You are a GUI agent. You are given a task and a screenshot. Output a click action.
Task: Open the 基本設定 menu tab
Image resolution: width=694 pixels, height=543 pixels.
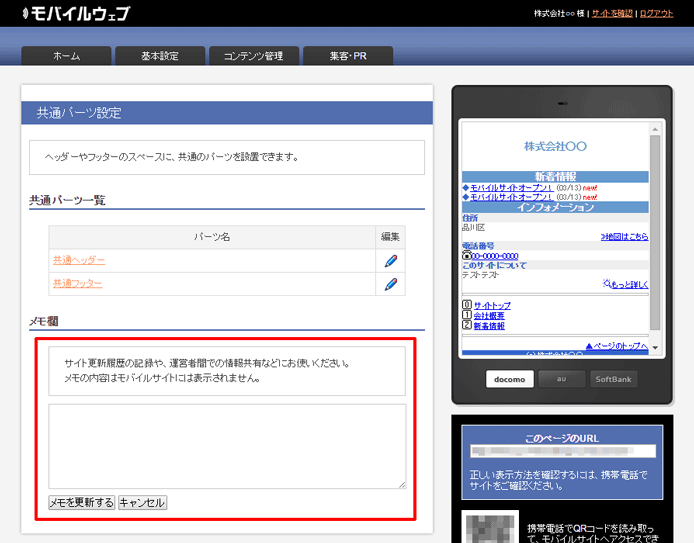pos(160,56)
